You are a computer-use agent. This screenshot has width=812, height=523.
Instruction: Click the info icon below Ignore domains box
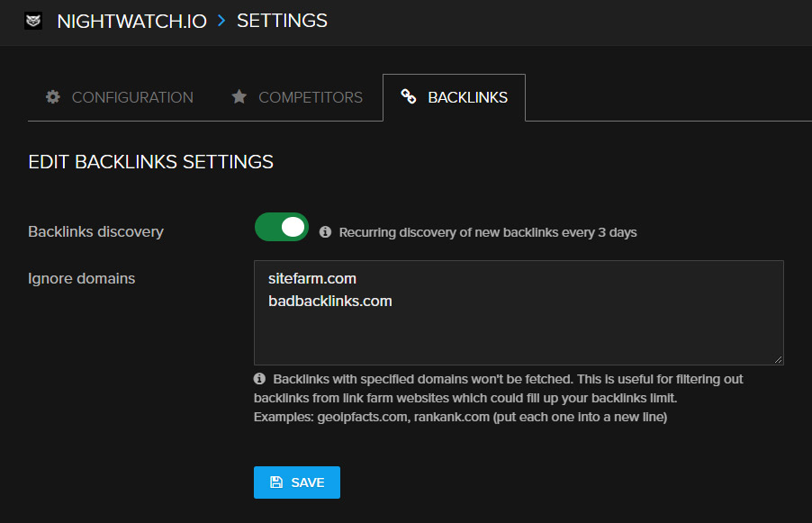pos(260,379)
